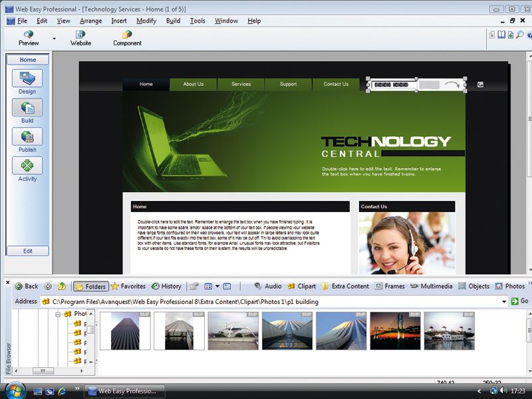Viewport: 532px width, 399px height.
Task: Open the Modify menu
Action: coord(146,21)
